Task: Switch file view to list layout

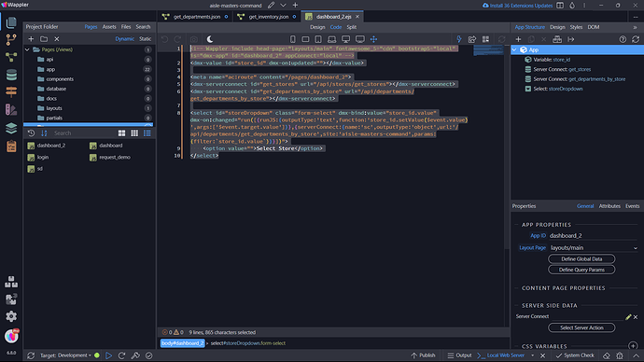Action: click(x=147, y=133)
